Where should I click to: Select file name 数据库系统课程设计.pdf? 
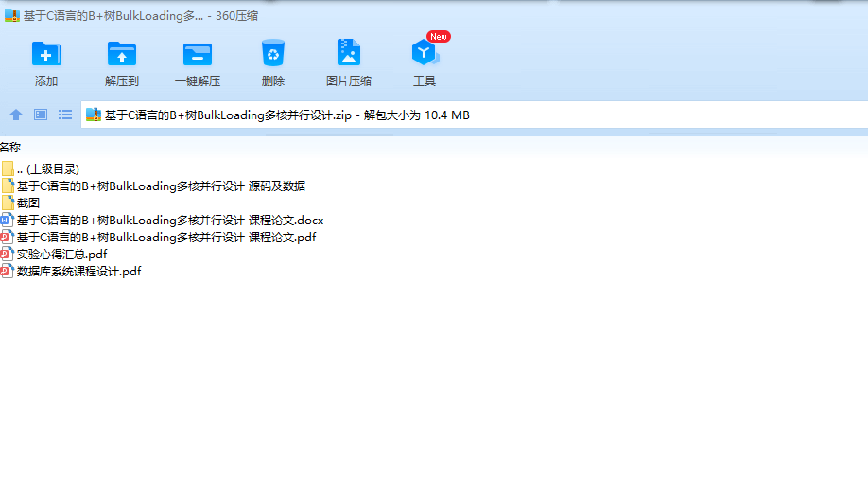[x=79, y=272]
